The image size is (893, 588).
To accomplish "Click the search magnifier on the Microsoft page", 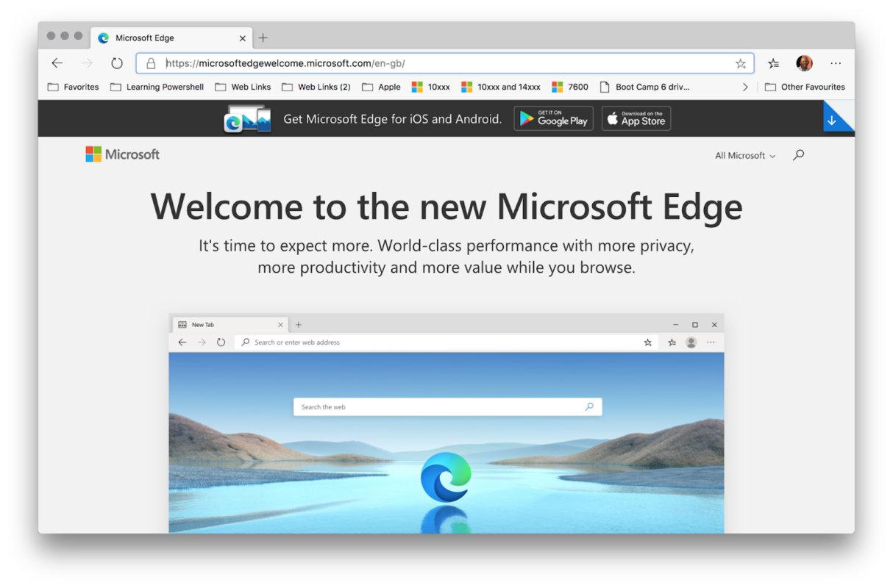I will [798, 155].
